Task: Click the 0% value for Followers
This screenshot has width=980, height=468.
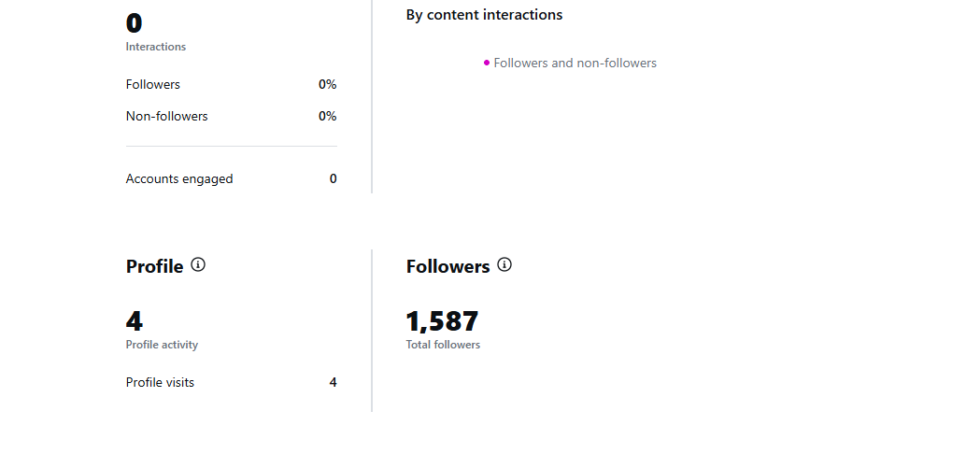Action: [328, 84]
